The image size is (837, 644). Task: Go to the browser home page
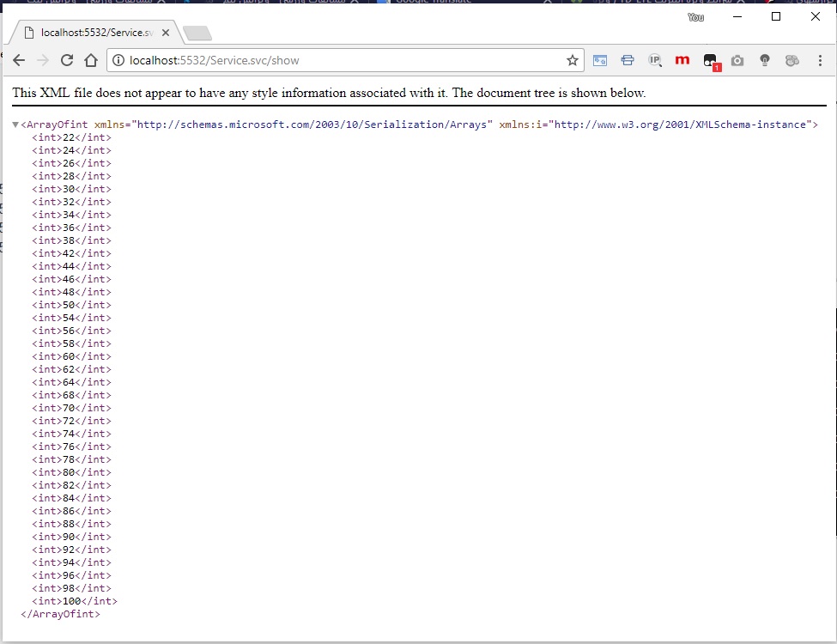point(91,60)
